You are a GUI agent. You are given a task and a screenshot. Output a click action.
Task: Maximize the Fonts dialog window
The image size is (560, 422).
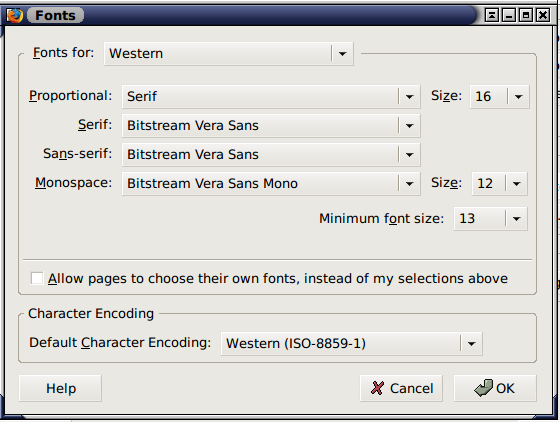(526, 15)
